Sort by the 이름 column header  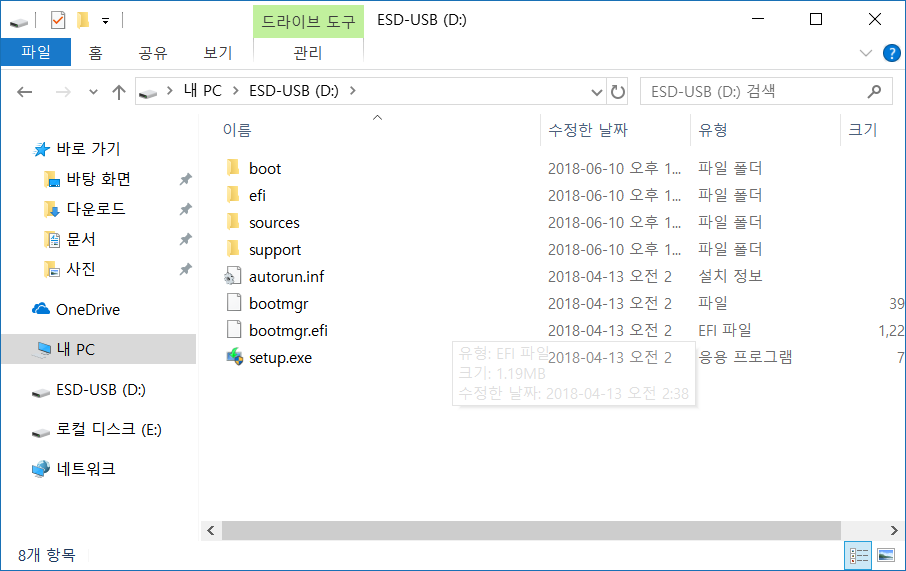237,130
